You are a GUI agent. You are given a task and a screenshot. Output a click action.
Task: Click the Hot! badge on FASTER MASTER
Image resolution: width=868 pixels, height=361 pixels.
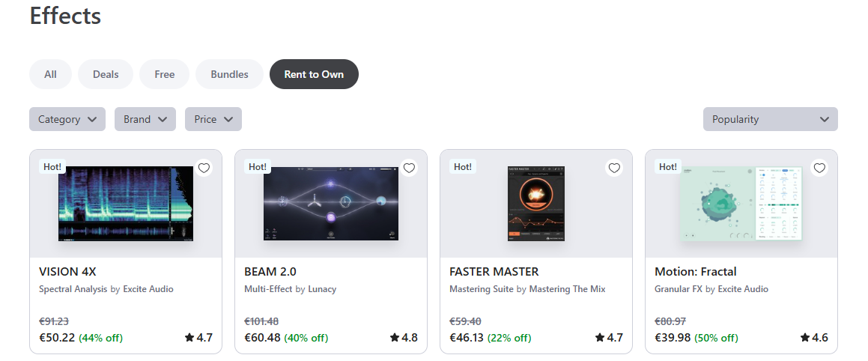click(463, 167)
